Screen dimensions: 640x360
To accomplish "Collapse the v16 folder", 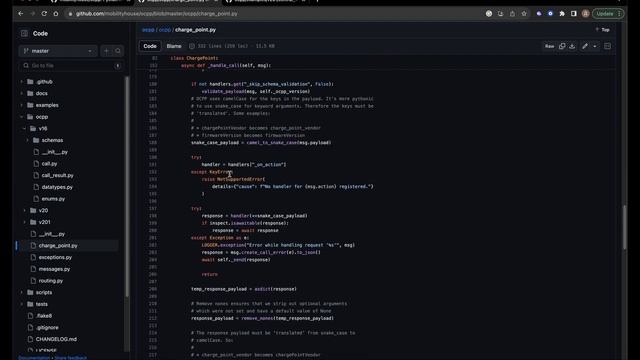I will pyautogui.click(x=24, y=129).
